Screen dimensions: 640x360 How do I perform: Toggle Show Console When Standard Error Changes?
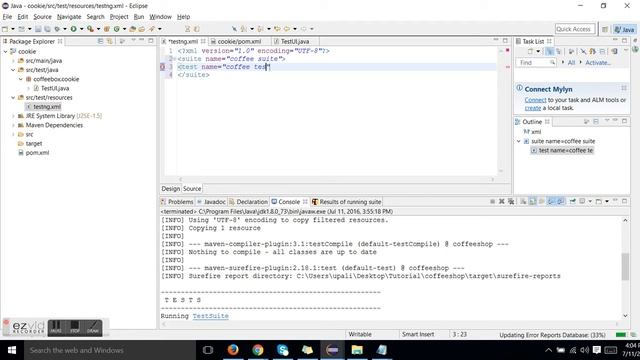coord(561,202)
